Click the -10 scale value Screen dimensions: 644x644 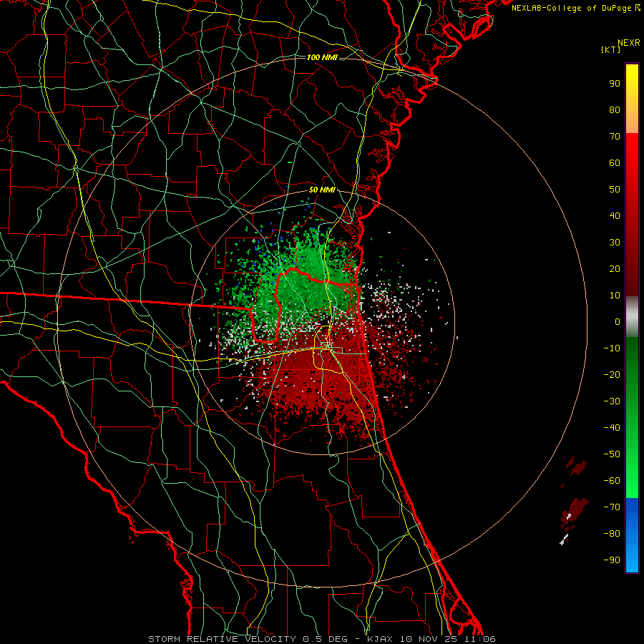coord(612,348)
